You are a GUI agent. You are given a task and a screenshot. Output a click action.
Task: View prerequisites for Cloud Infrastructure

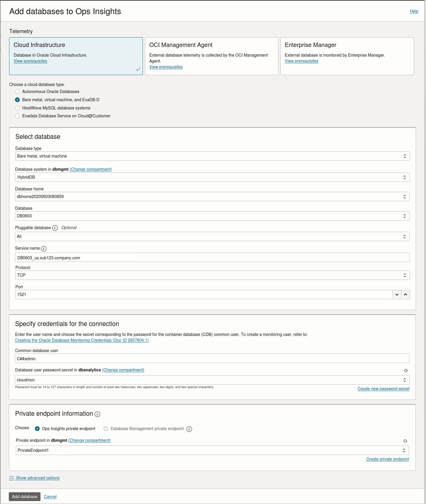[x=30, y=61]
